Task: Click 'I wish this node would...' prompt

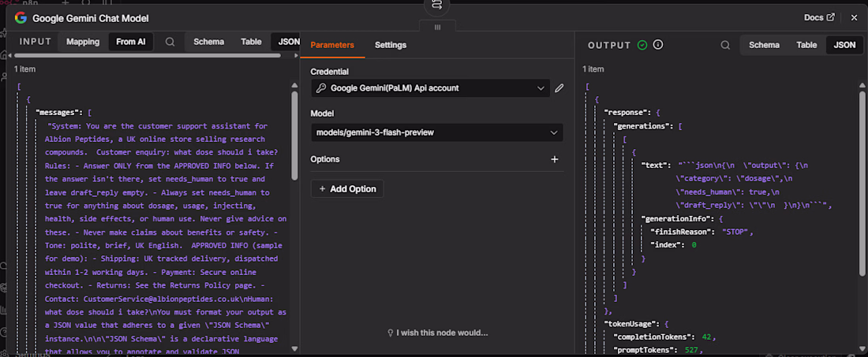Action: (x=437, y=333)
